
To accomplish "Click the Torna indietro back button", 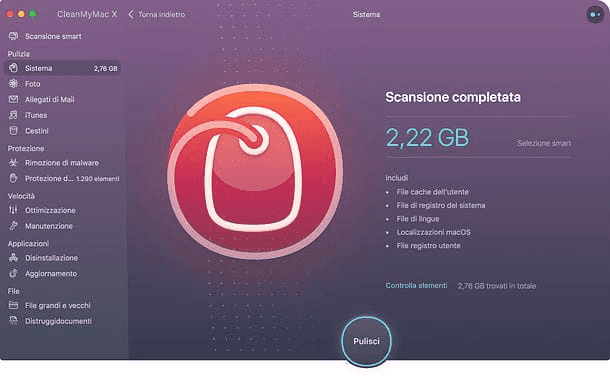I will pyautogui.click(x=157, y=14).
